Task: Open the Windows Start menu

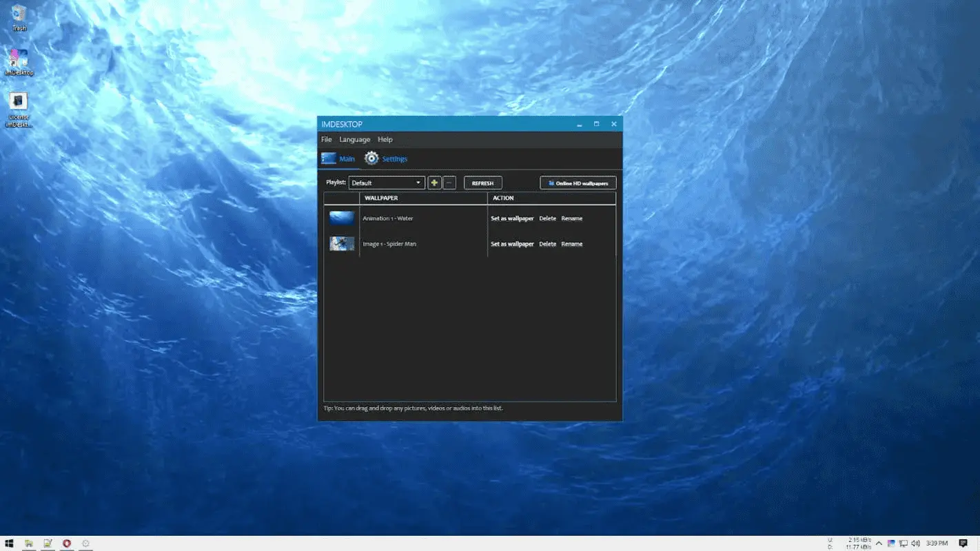Action: pyautogui.click(x=10, y=543)
